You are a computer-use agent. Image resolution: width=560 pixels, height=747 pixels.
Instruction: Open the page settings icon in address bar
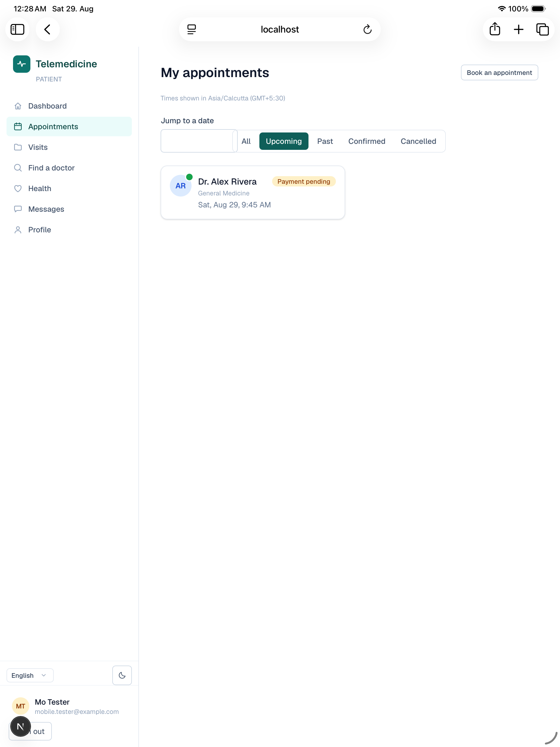click(191, 29)
